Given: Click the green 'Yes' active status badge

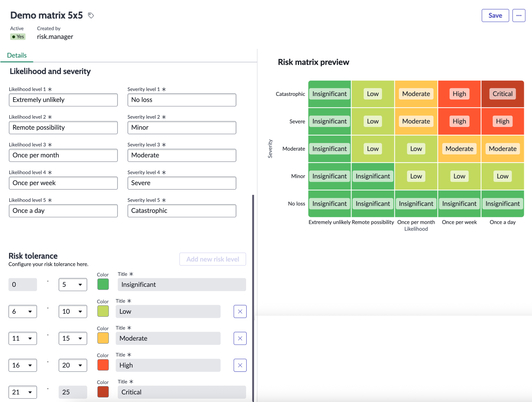Looking at the screenshot, I should point(18,37).
